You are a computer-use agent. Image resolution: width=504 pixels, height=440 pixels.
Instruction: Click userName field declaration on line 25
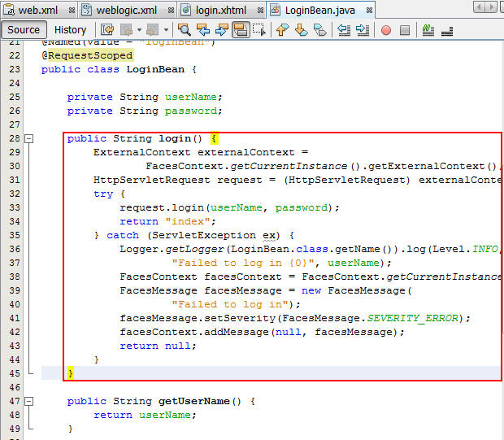click(190, 97)
